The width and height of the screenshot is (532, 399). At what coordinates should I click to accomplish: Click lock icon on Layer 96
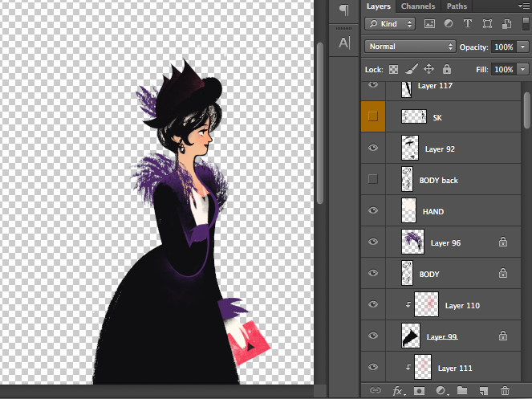[503, 242]
